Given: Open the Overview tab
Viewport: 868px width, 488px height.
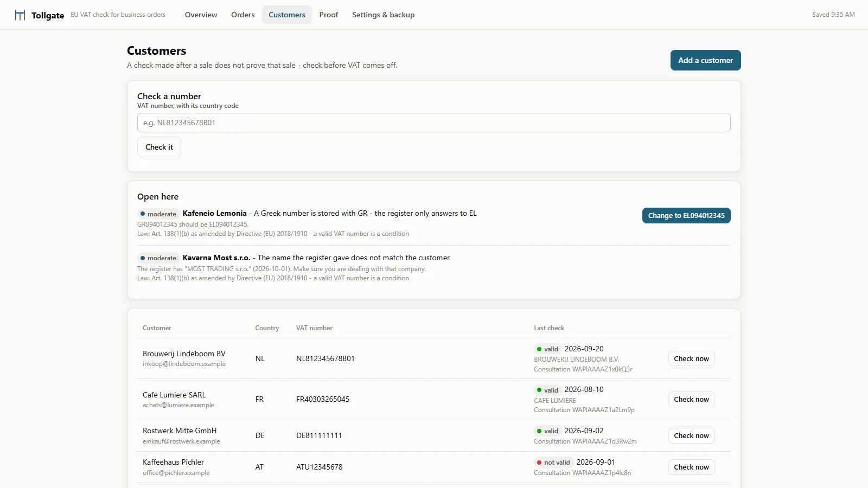Looking at the screenshot, I should (x=201, y=15).
